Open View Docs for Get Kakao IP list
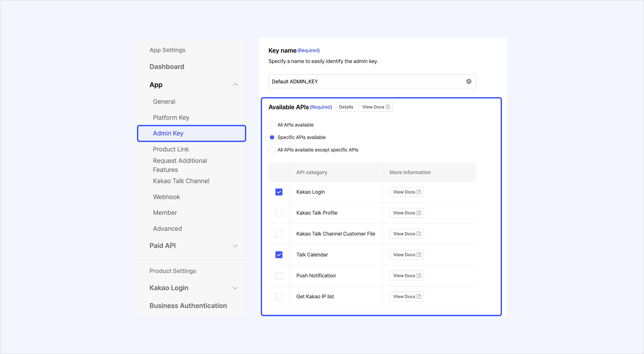644x354 pixels. tap(407, 297)
